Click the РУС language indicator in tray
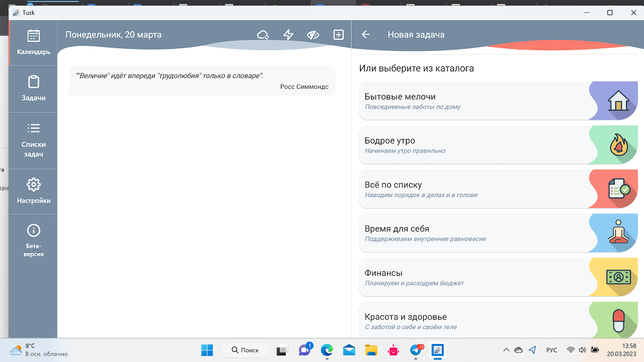Viewport: 644px width, 362px height. point(551,350)
